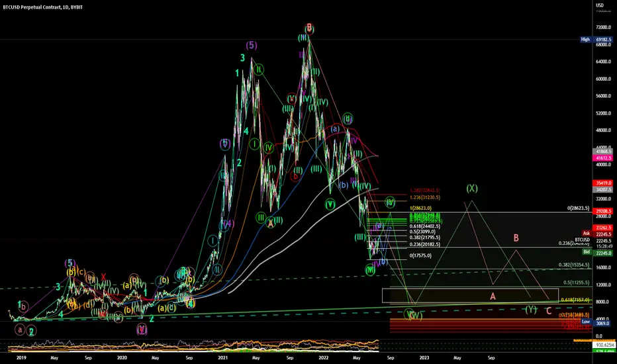Select the Low 3069.0 price label
The width and height of the screenshot is (617, 364).
point(596,323)
